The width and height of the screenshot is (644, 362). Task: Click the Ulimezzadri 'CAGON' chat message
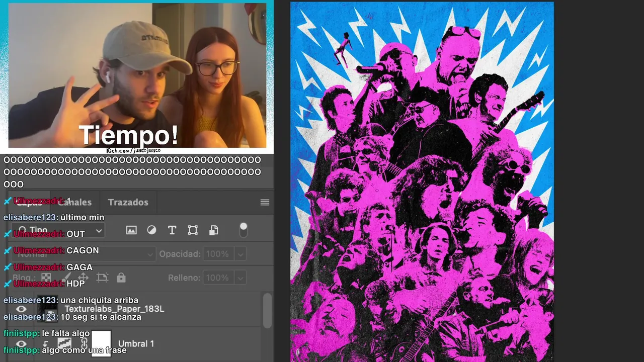tap(83, 250)
